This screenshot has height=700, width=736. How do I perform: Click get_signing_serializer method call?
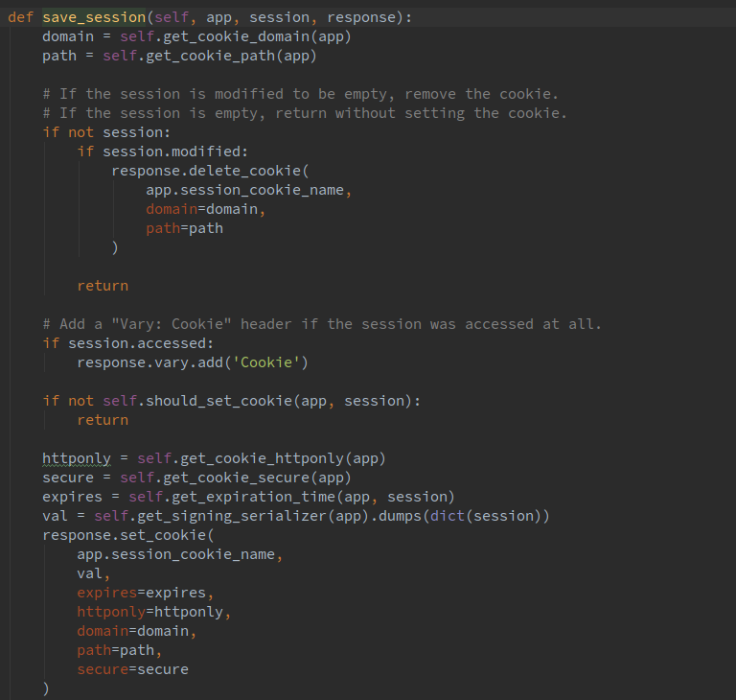point(232,516)
